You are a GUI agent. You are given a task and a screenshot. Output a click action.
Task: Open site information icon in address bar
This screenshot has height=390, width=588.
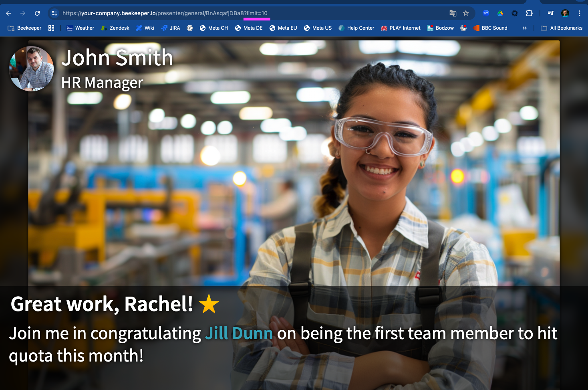click(55, 13)
